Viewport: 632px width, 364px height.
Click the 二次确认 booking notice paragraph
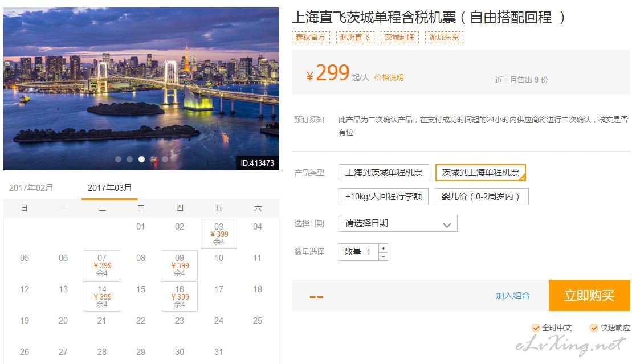click(x=483, y=126)
